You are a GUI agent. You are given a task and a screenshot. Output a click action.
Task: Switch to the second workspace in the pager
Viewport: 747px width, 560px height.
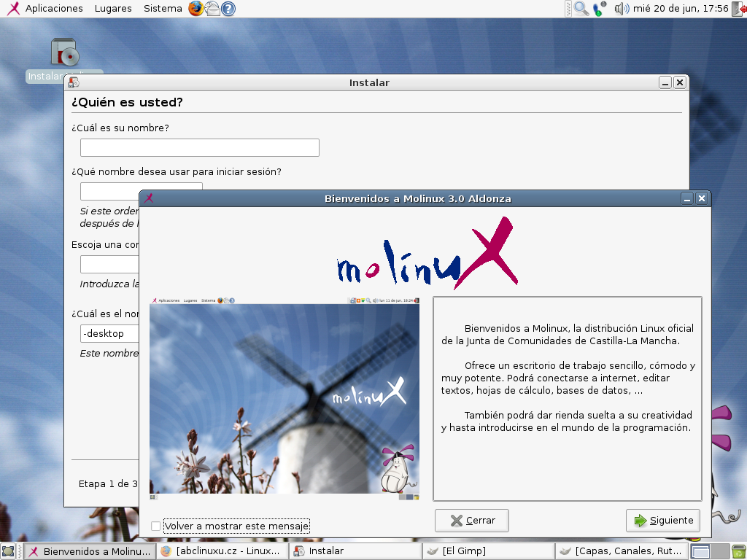[720, 551]
